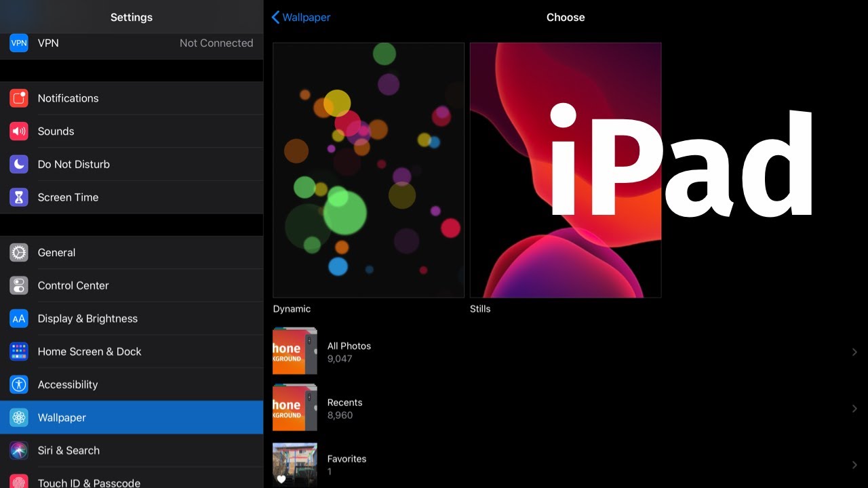
Task: Open the Dynamic wallpapers thumbnail
Action: (x=368, y=170)
